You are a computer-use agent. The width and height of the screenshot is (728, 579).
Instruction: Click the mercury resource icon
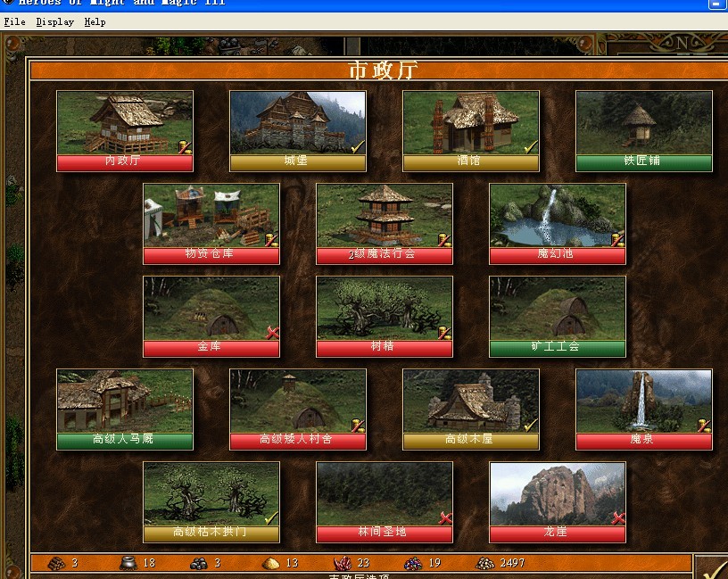pyautogui.click(x=128, y=563)
